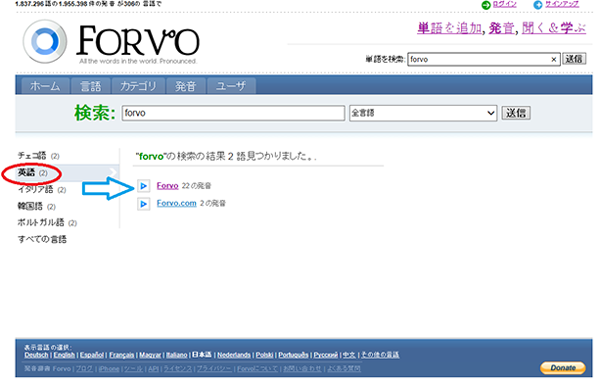Open その他の言語 other languages link
The width and height of the screenshot is (600, 384).
pyautogui.click(x=380, y=355)
